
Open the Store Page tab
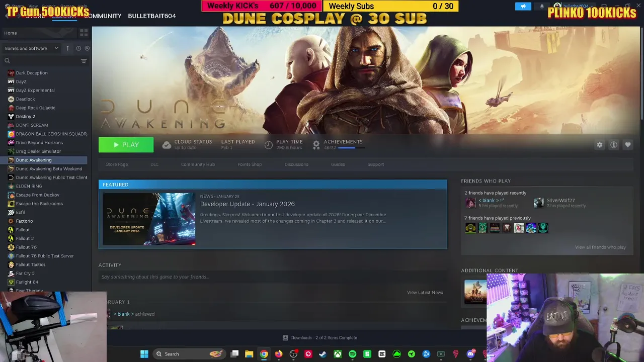pyautogui.click(x=117, y=164)
